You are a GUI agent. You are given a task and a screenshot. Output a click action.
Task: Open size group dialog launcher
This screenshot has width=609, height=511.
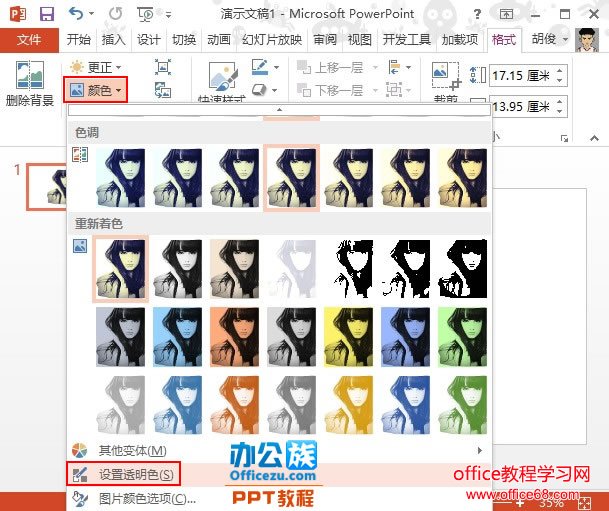tap(564, 138)
